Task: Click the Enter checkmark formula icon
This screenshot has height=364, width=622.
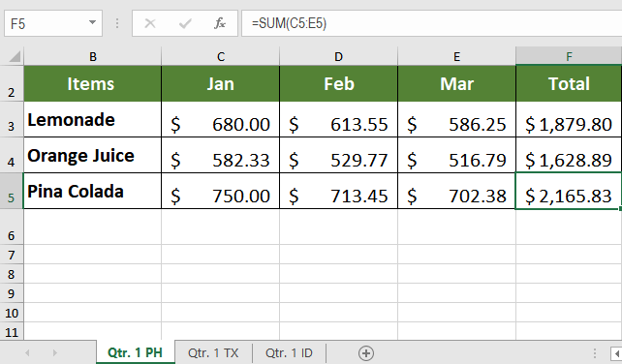Action: (185, 24)
